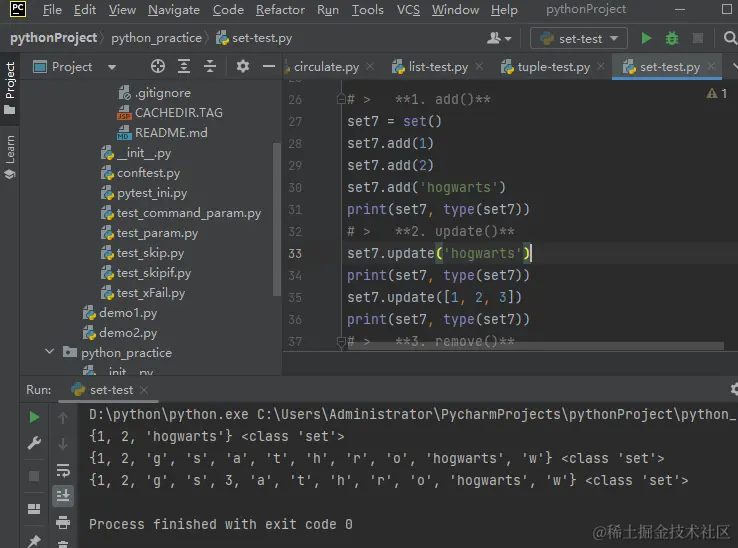Click python_practice breadcrumb

coord(156,38)
